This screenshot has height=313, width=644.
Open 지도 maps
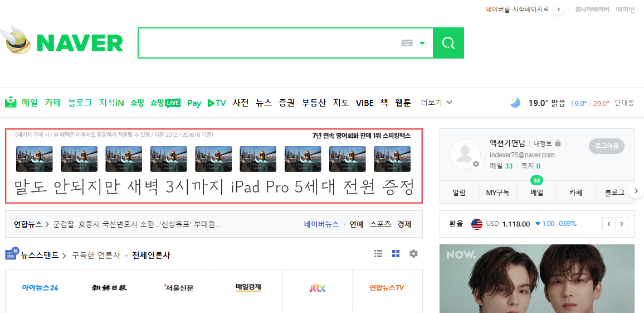341,103
